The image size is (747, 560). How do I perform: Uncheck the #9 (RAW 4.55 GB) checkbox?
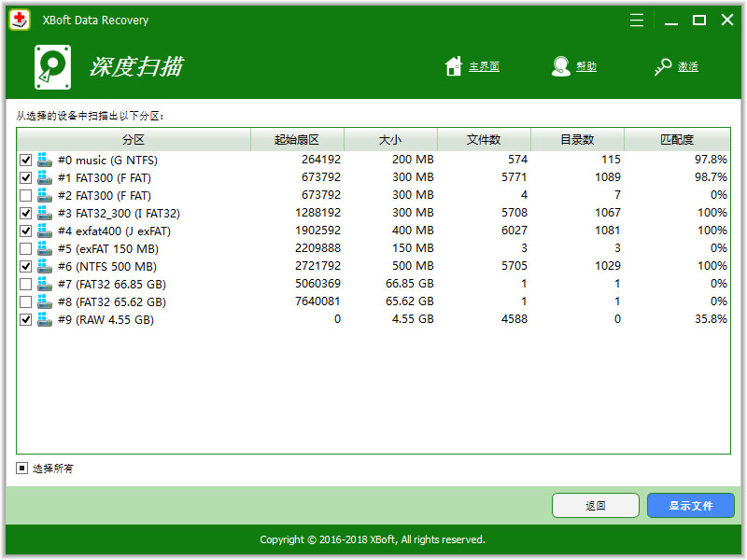coord(26,319)
